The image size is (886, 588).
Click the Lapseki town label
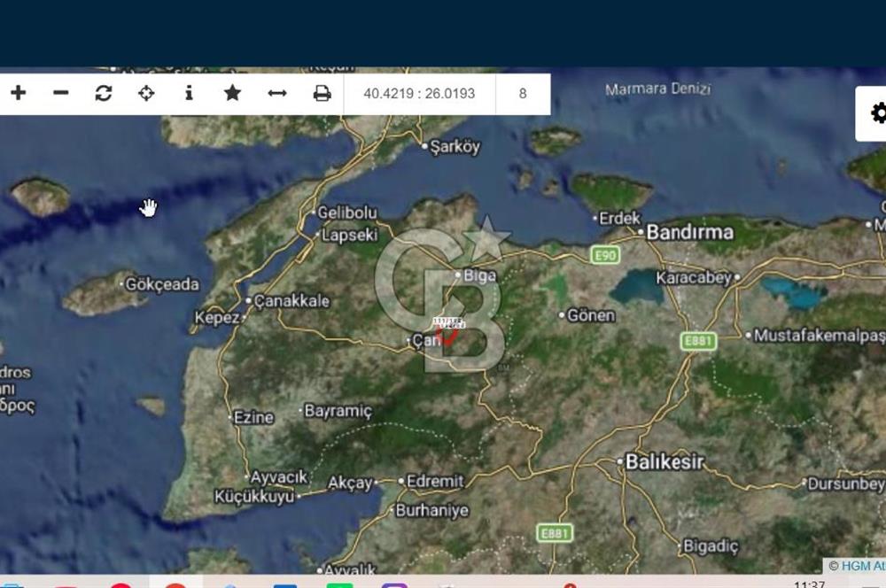coord(349,235)
